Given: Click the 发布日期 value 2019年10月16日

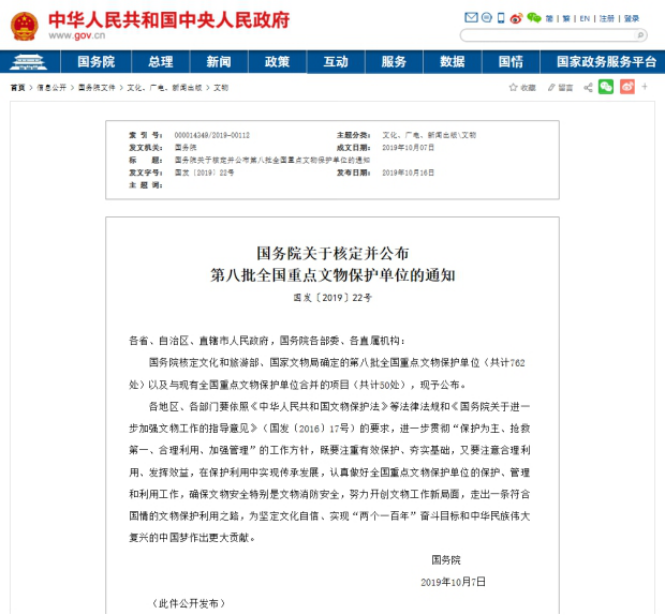Looking at the screenshot, I should pos(408,173).
